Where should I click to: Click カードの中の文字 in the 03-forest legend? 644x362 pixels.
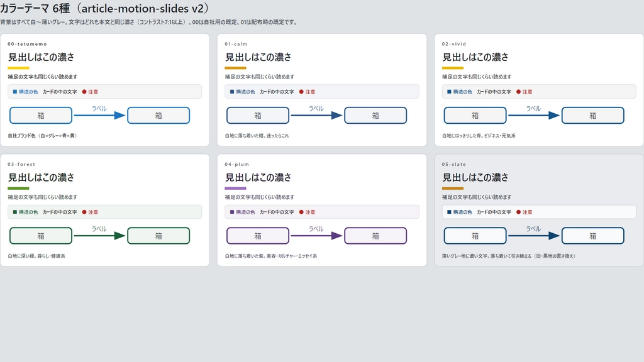60,212
